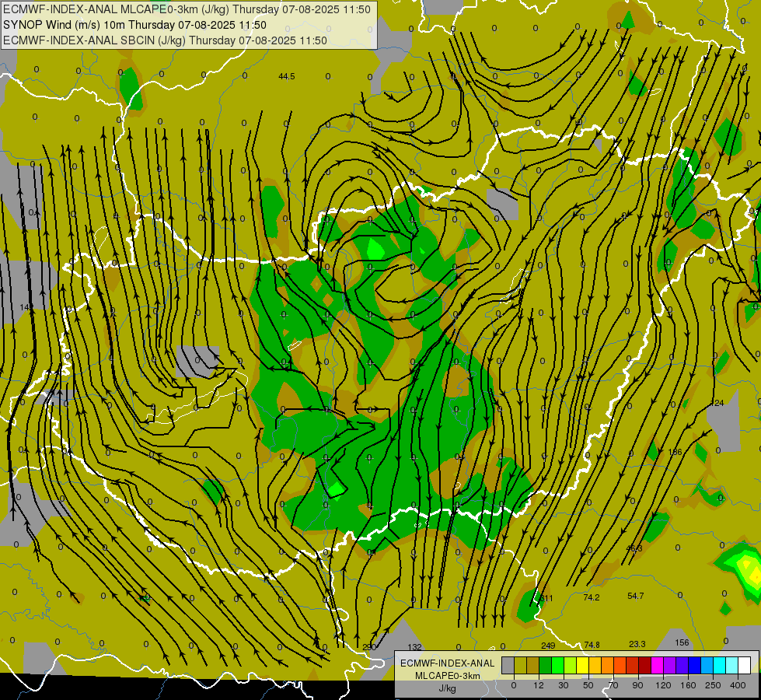Click ECMWF-INDEX-ANAL label inside the legend
761x700 pixels.
pyautogui.click(x=447, y=663)
